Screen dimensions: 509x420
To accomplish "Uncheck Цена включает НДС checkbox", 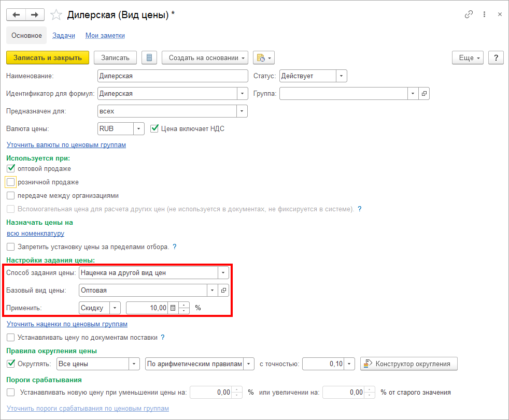I will (154, 128).
